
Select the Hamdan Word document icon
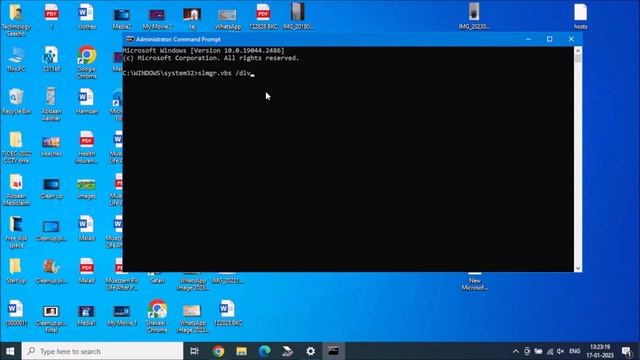pyautogui.click(x=87, y=101)
